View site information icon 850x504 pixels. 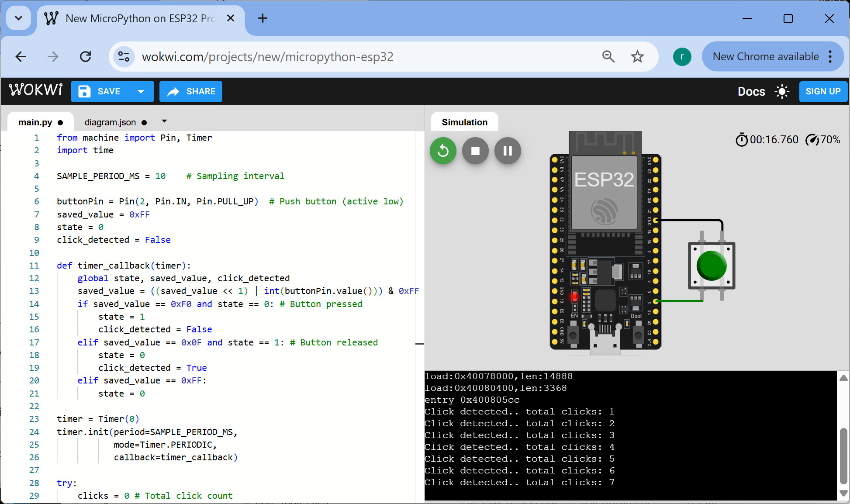[x=124, y=56]
